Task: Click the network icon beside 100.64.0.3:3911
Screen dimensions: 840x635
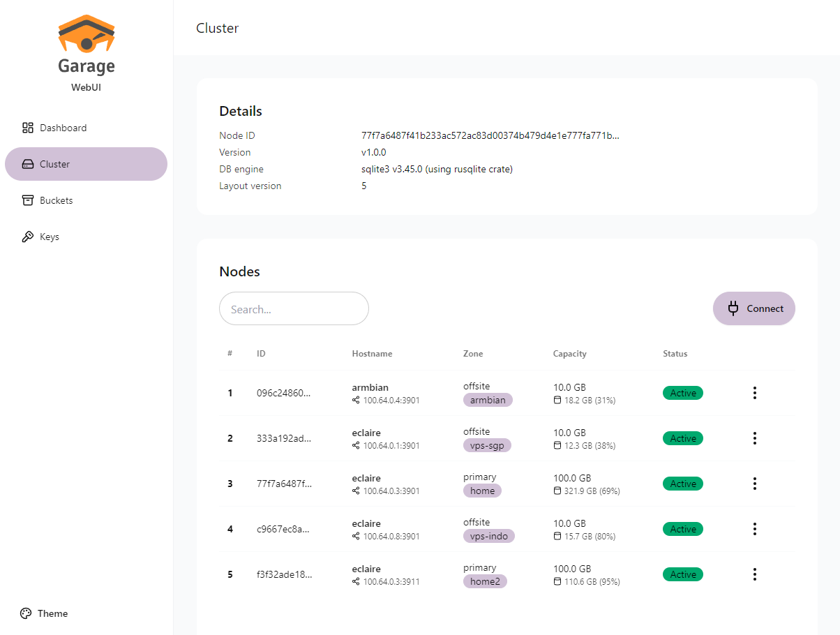Action: tap(357, 582)
